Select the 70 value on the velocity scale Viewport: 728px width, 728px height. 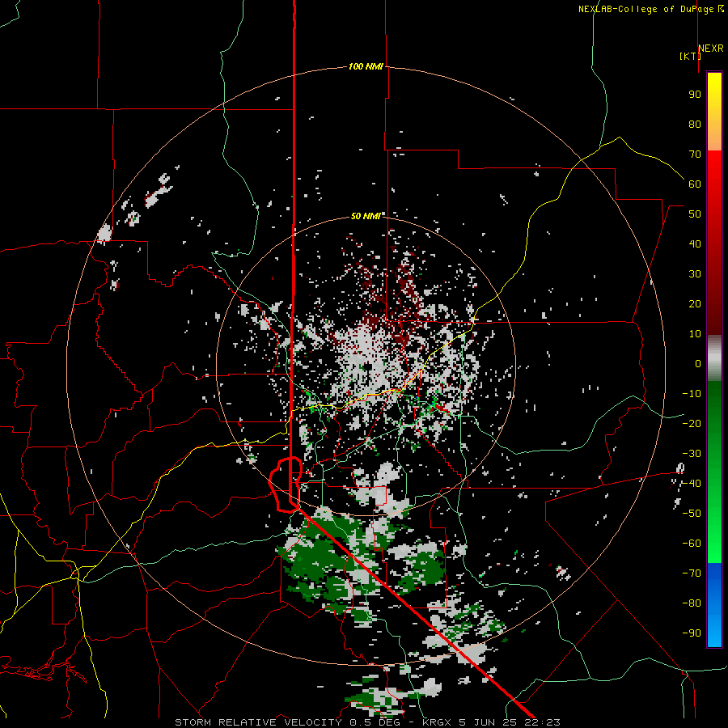695,154
